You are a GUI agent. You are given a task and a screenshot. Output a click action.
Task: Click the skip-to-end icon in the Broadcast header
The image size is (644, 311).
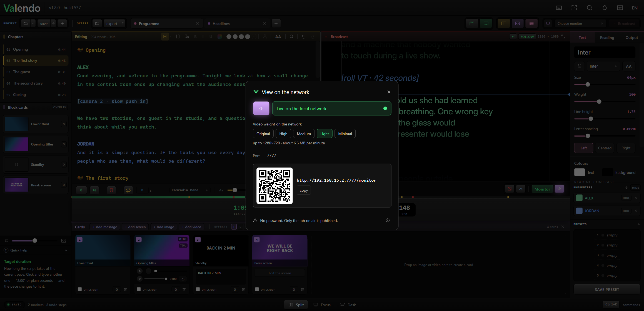tap(513, 37)
